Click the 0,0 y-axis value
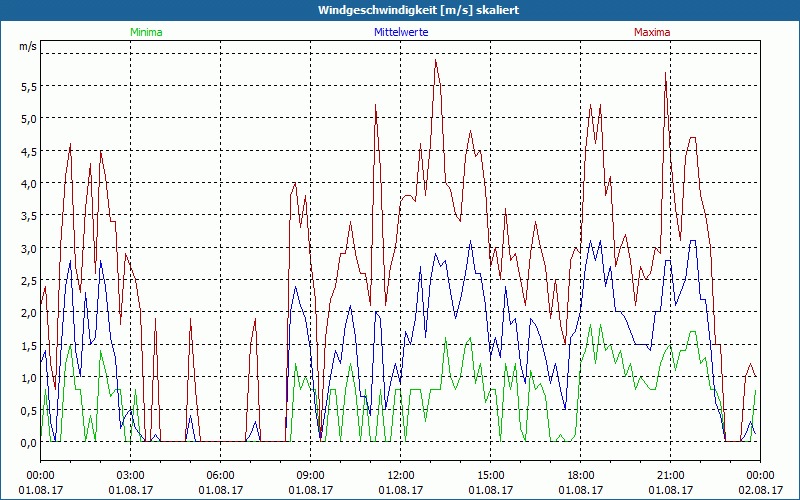Viewport: 800px width, 500px height. [29, 443]
